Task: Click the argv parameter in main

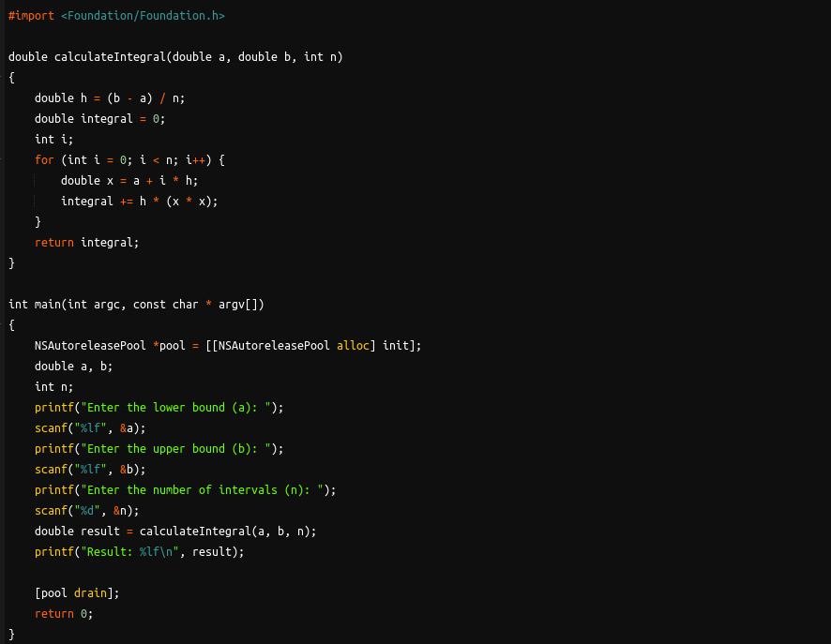Action: (230, 304)
